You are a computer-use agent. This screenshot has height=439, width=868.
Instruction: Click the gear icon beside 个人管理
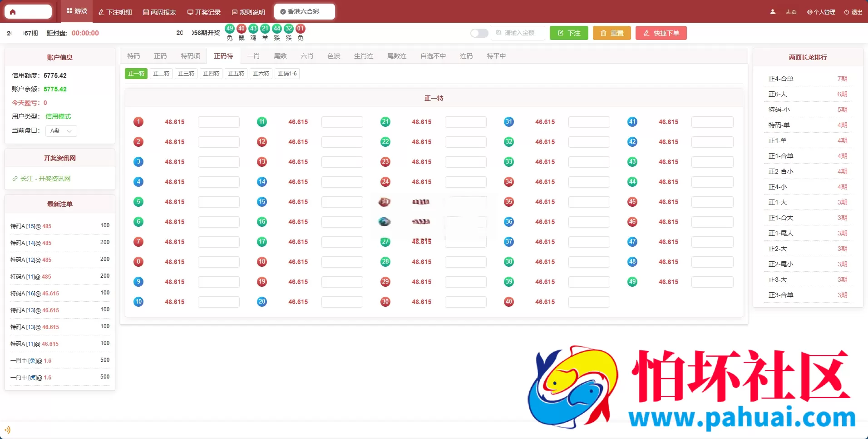point(809,12)
